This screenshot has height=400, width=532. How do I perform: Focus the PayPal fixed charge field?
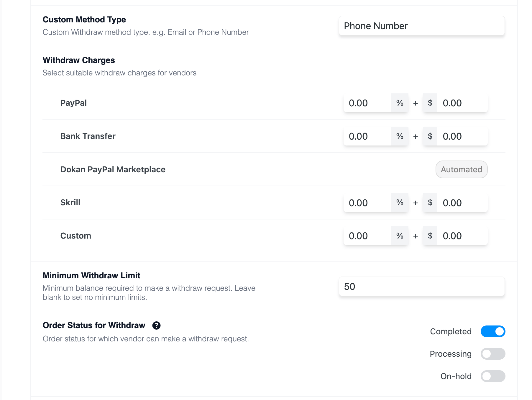point(462,103)
